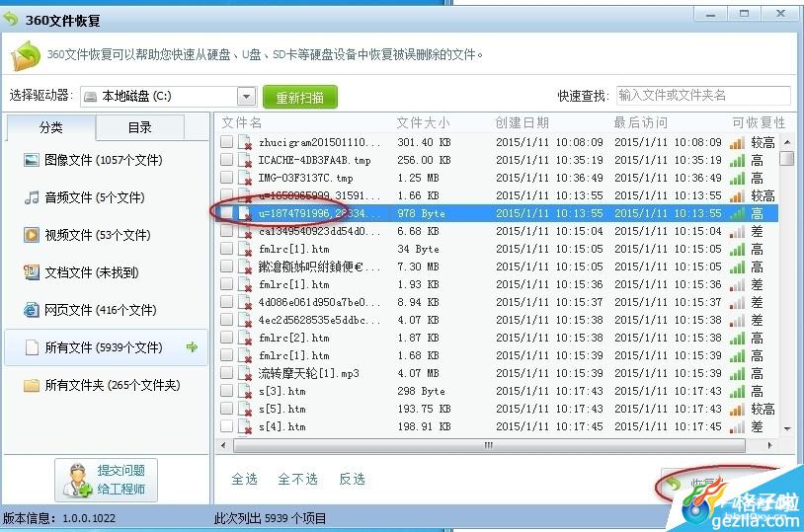Select the all files blank page icon
The image size is (804, 532).
tap(32, 347)
